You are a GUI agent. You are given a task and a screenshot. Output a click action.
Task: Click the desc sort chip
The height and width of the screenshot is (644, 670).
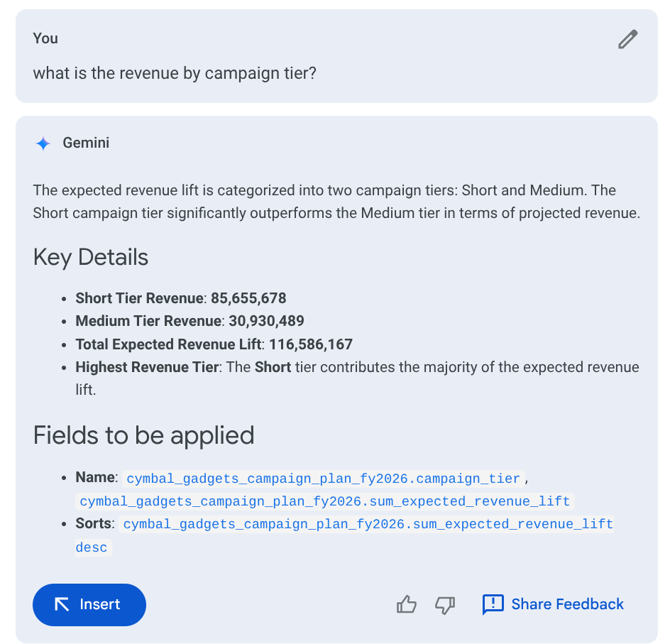point(92,547)
